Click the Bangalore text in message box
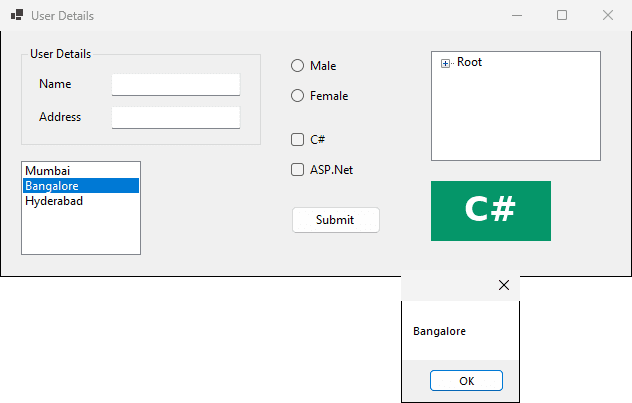The width and height of the screenshot is (632, 403). point(439,331)
